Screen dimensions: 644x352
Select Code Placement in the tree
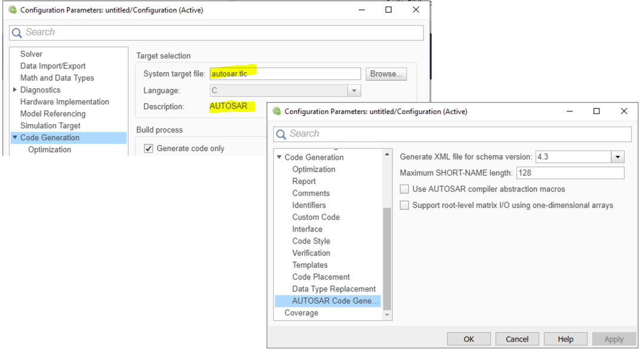pyautogui.click(x=321, y=277)
